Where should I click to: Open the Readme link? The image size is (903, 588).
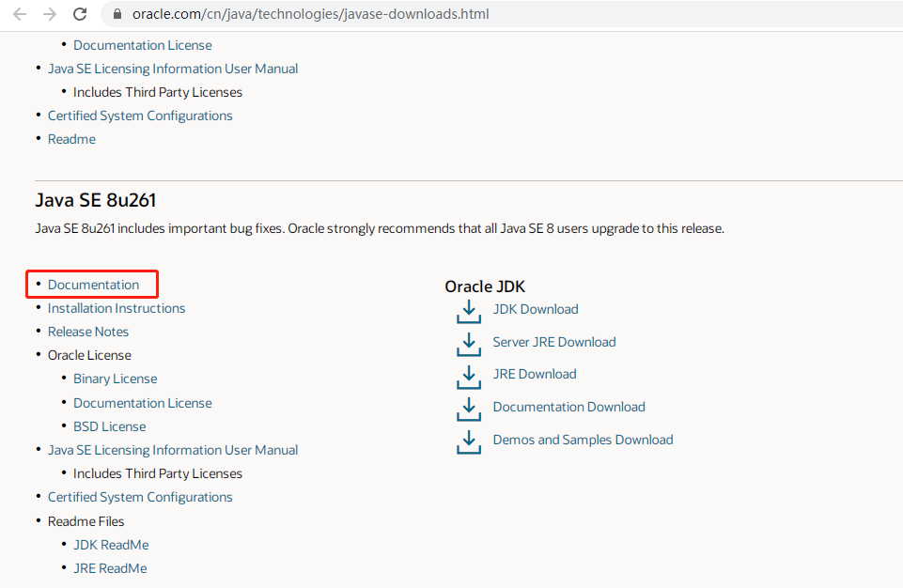71,139
